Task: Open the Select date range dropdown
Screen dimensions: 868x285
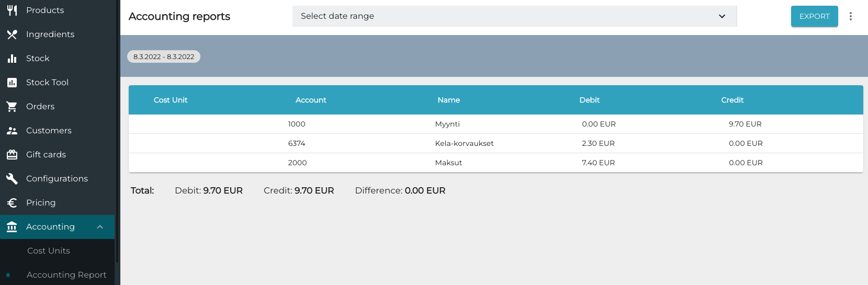Action: pyautogui.click(x=514, y=16)
